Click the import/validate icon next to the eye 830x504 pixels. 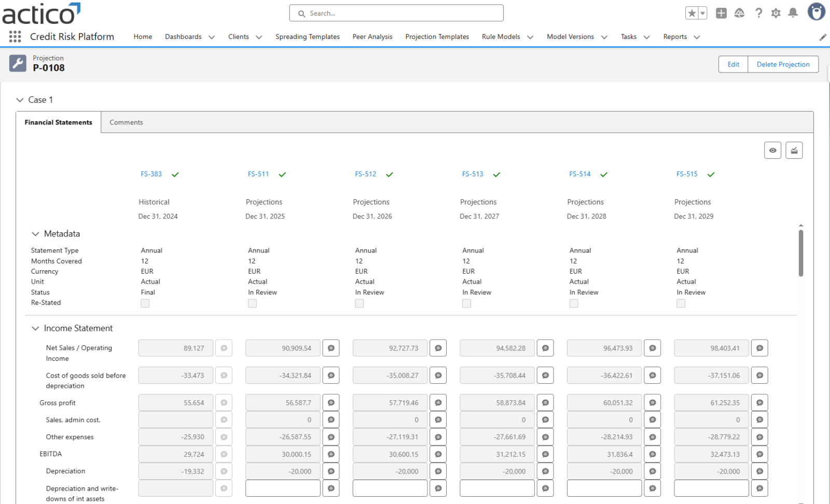(794, 150)
